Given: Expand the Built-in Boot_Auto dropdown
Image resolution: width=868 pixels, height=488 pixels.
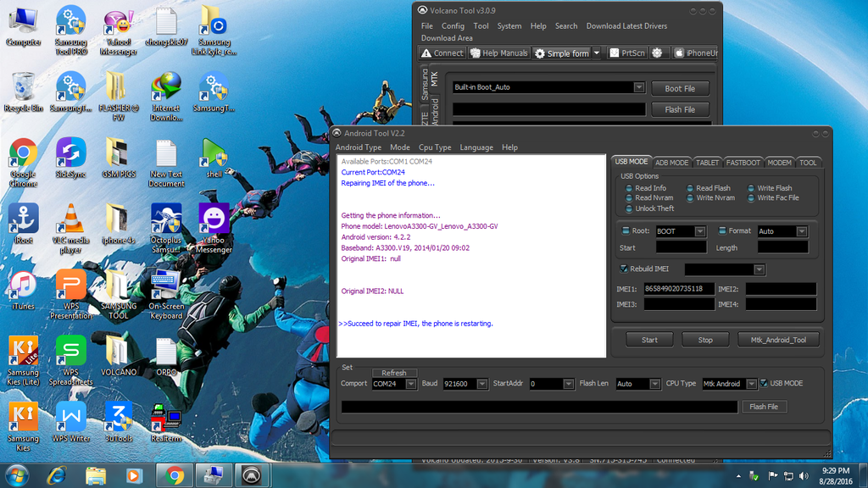Looking at the screenshot, I should pos(639,87).
